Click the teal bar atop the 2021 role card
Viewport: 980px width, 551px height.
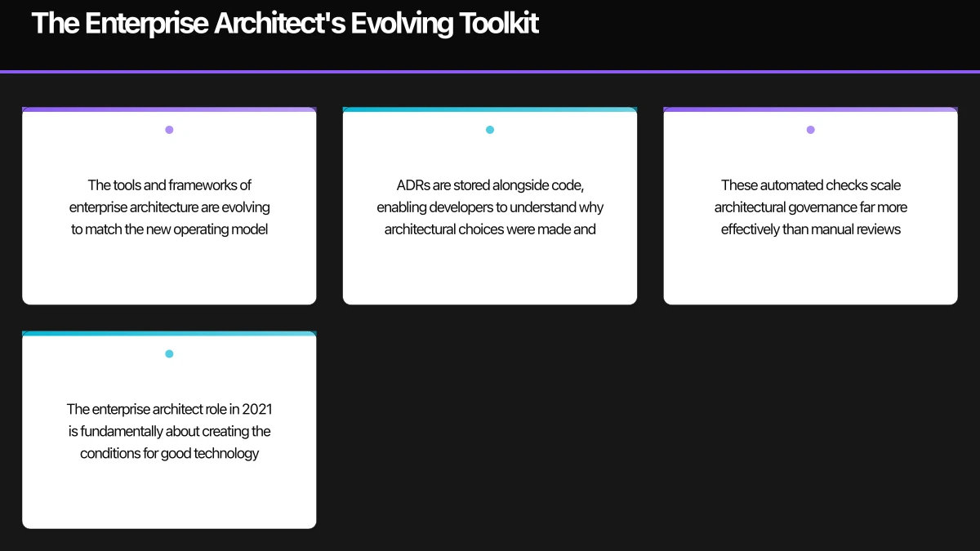(169, 333)
